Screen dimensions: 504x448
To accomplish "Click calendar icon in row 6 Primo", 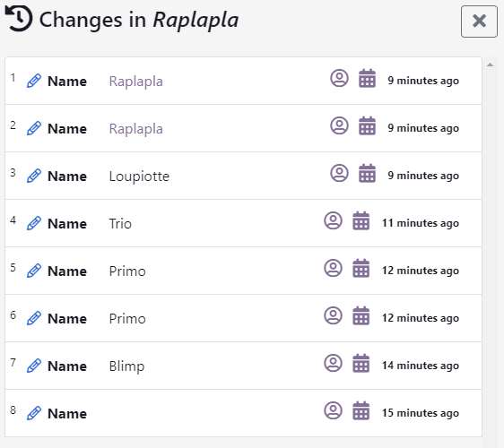I will [x=361, y=315].
